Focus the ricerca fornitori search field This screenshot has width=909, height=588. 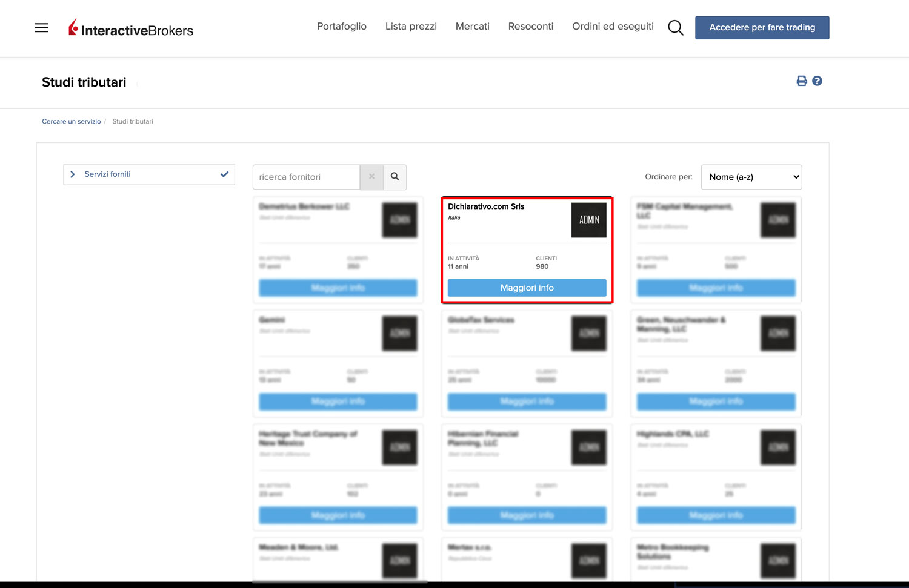tap(307, 177)
